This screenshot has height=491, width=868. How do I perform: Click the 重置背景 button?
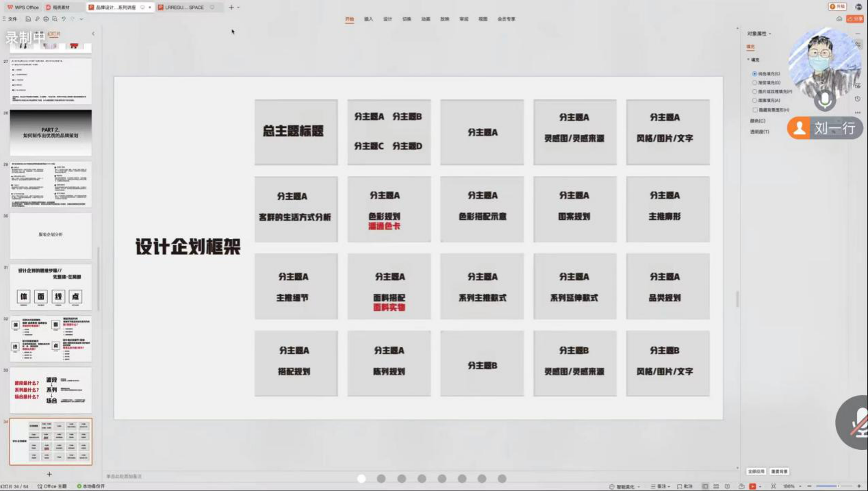click(x=779, y=471)
